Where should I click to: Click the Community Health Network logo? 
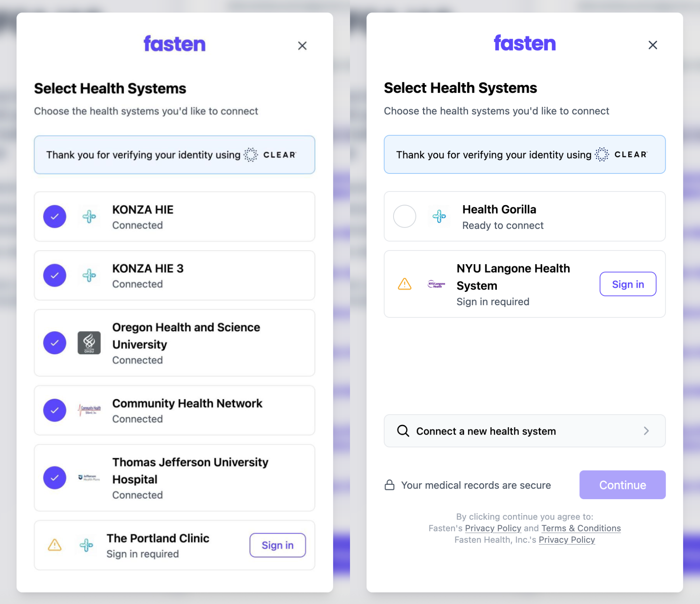click(89, 410)
